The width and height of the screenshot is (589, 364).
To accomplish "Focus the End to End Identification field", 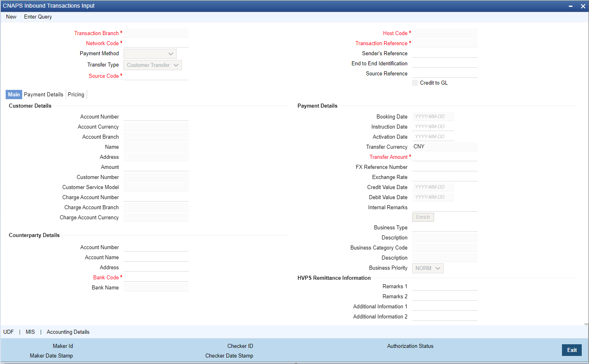I will click(x=445, y=63).
